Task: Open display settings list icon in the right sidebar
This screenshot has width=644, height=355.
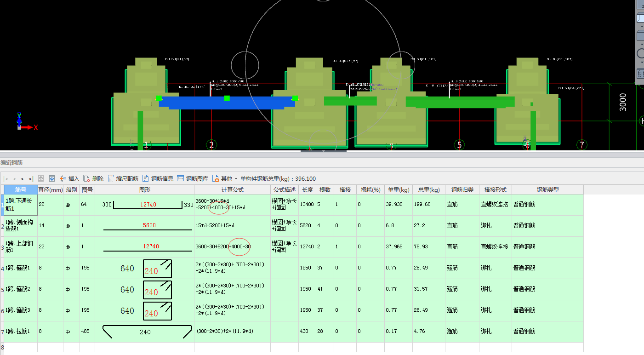Action: (640, 73)
